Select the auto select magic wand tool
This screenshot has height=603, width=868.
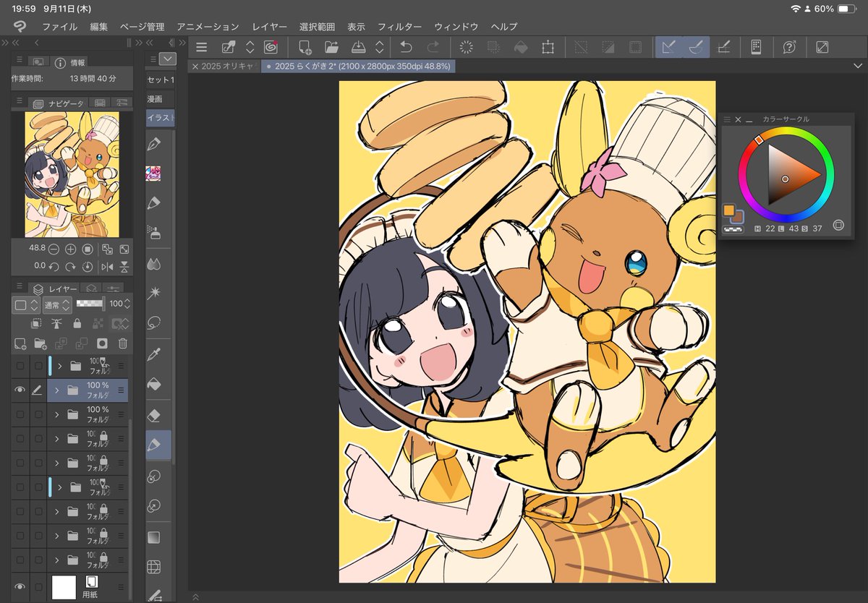(x=153, y=294)
